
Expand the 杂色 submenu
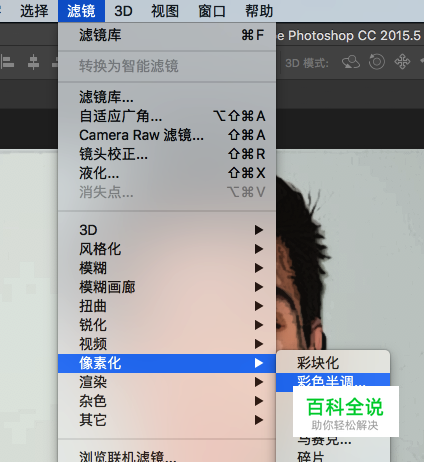[167, 401]
